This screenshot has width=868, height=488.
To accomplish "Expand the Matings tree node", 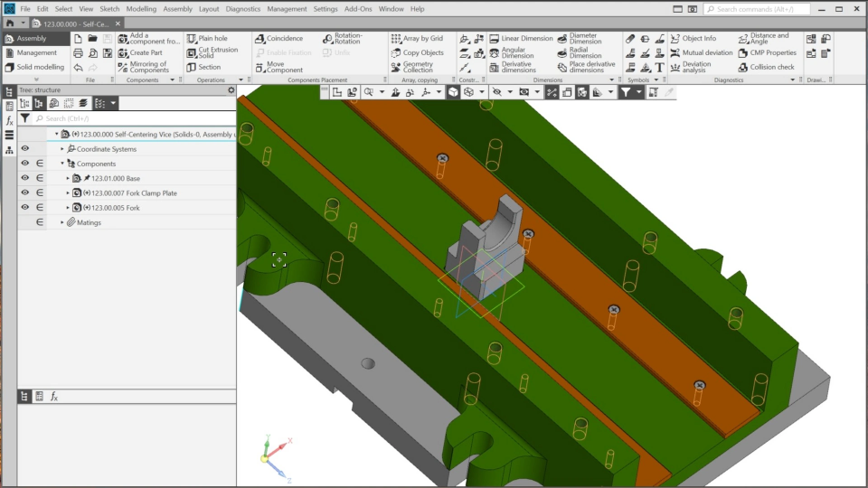I will point(62,222).
